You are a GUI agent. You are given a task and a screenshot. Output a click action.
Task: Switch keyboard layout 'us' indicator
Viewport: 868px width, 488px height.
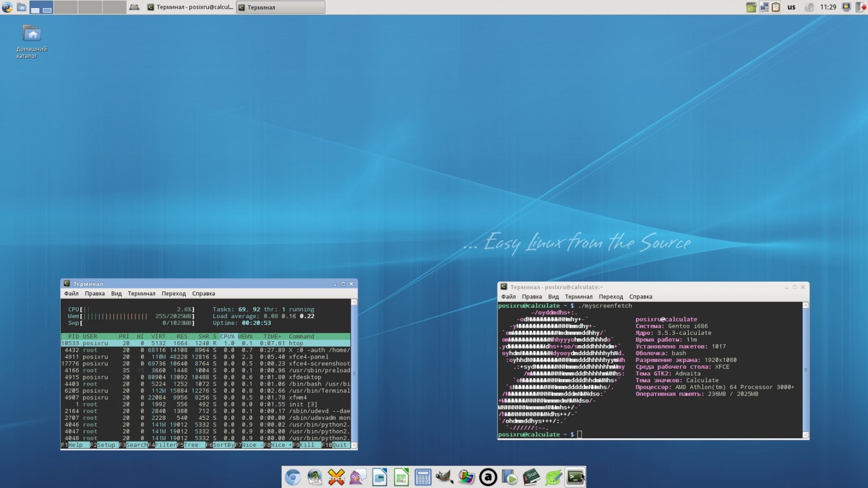(x=792, y=8)
